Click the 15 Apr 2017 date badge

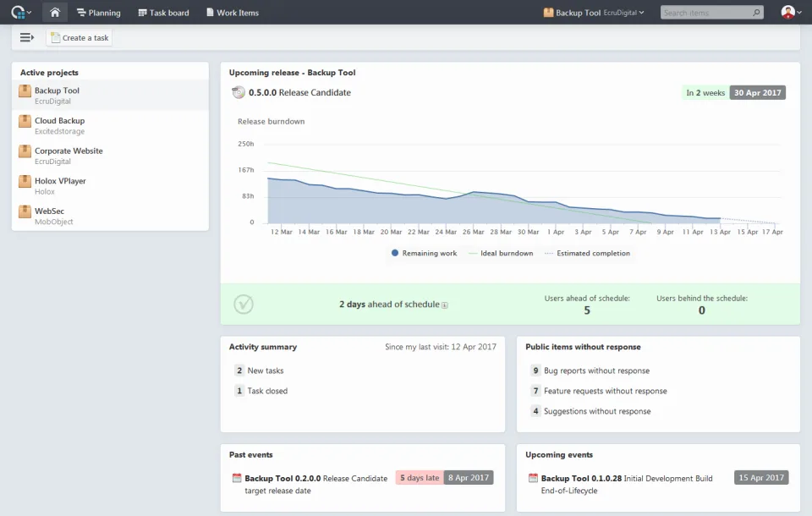coord(761,478)
